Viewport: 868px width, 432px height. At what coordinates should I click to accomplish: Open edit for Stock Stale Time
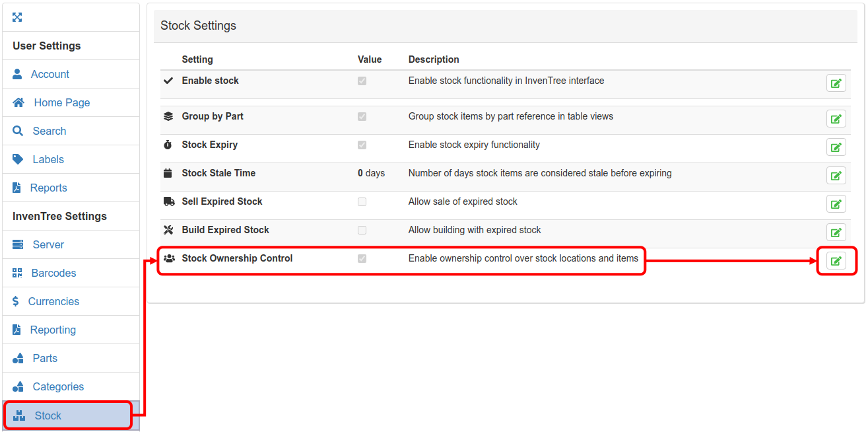(x=836, y=176)
